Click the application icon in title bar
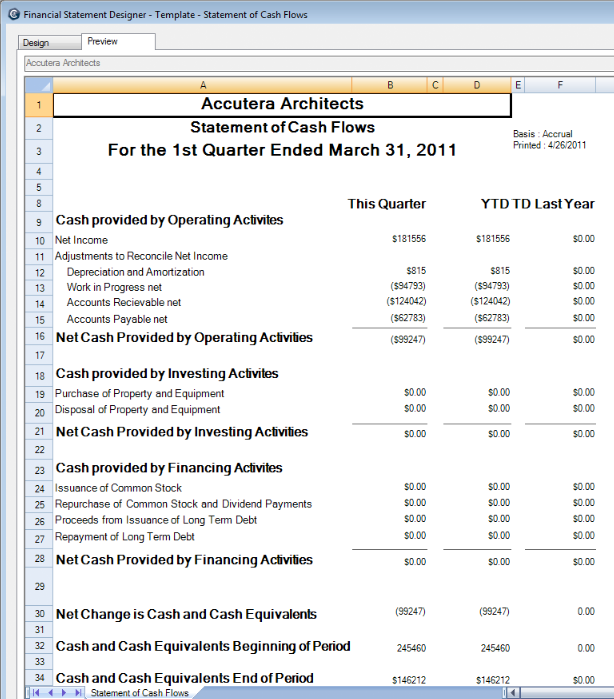614x699 pixels. pos(11,15)
